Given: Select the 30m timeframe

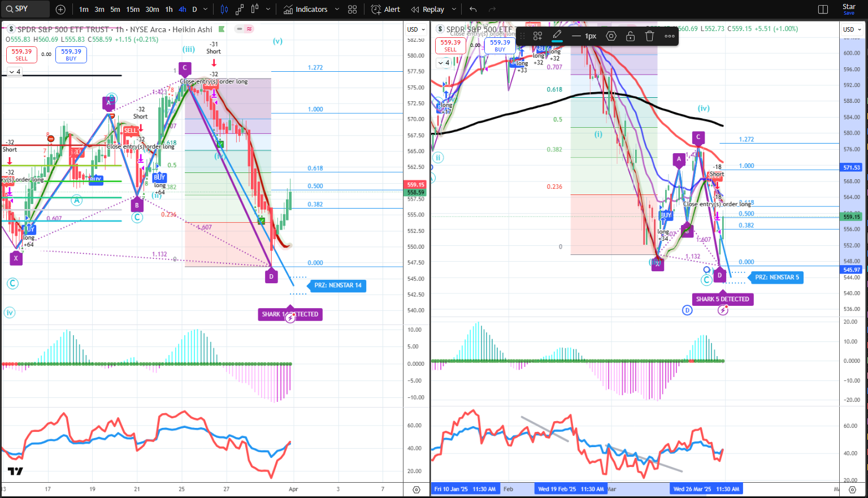Looking at the screenshot, I should click(152, 9).
